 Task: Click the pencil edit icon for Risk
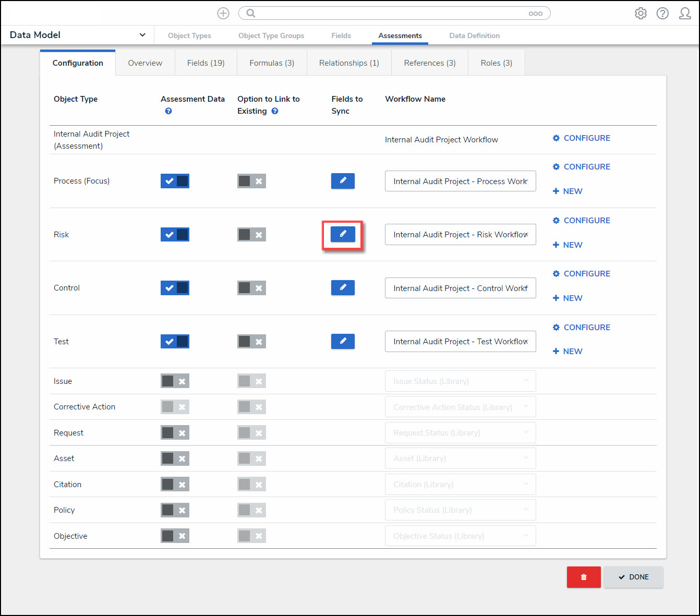(x=343, y=234)
